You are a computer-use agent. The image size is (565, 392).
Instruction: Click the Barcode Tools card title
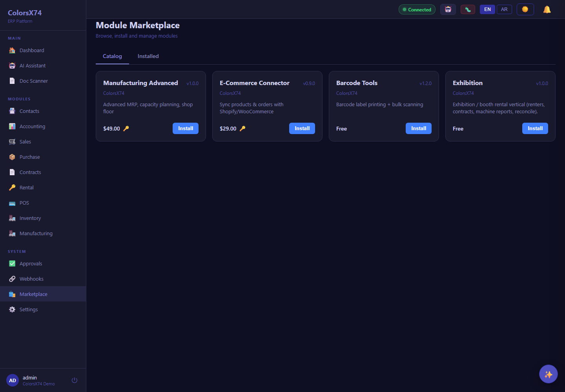(x=357, y=83)
